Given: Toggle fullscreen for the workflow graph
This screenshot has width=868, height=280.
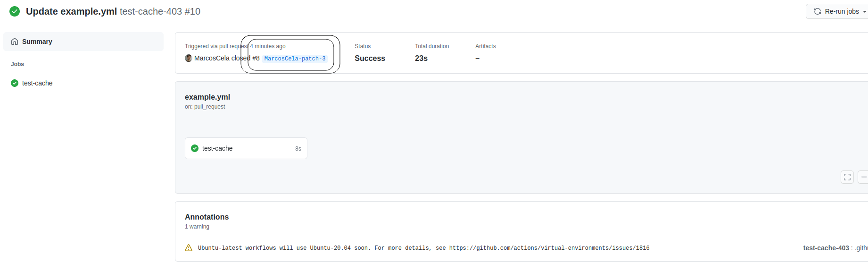Looking at the screenshot, I should 847,177.
